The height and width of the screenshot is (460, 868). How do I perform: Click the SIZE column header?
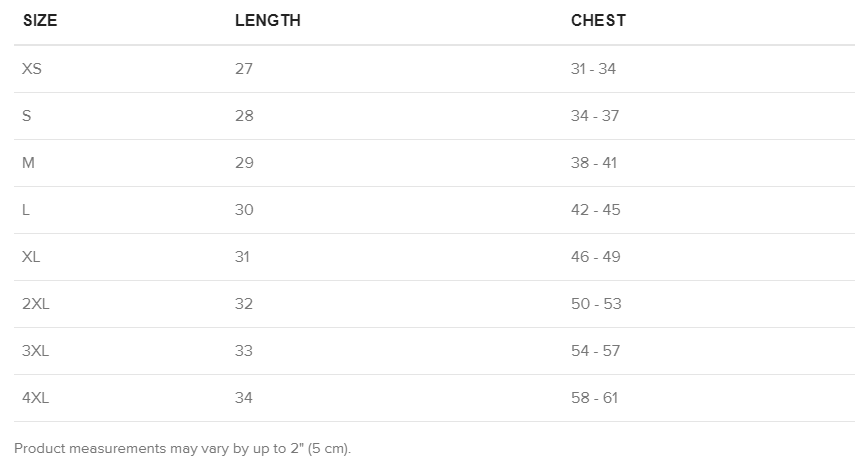tap(40, 21)
